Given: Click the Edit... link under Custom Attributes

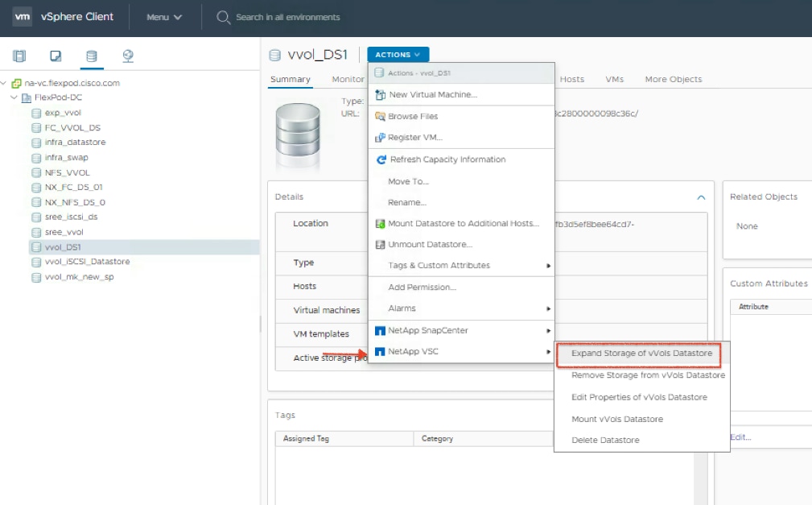Looking at the screenshot, I should pyautogui.click(x=740, y=437).
